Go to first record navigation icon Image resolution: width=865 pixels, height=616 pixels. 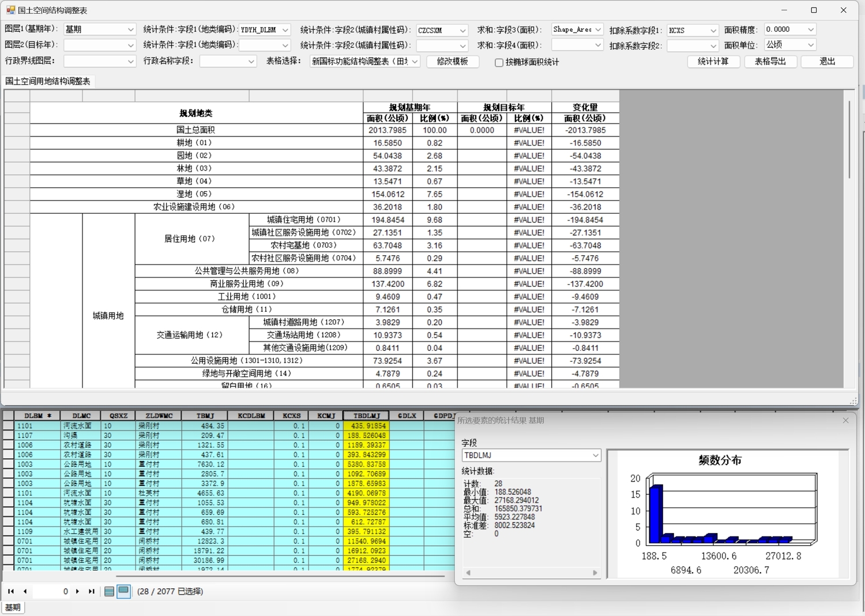[11, 591]
